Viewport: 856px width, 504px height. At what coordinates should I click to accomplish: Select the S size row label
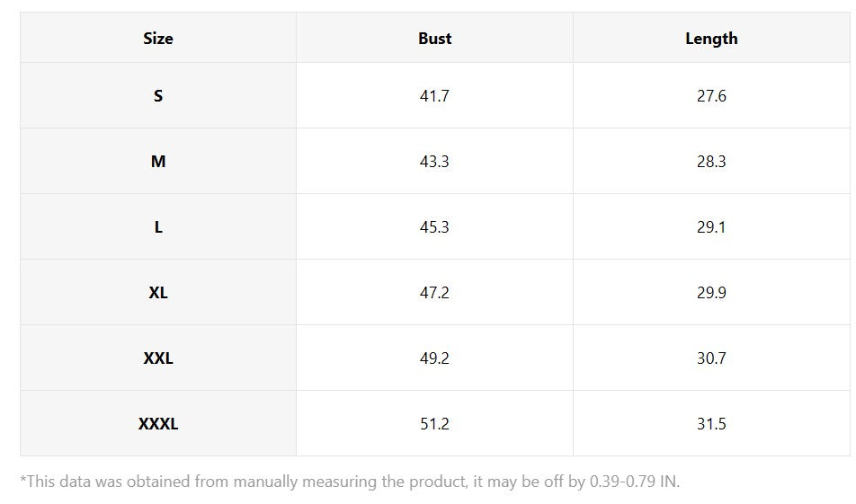158,96
